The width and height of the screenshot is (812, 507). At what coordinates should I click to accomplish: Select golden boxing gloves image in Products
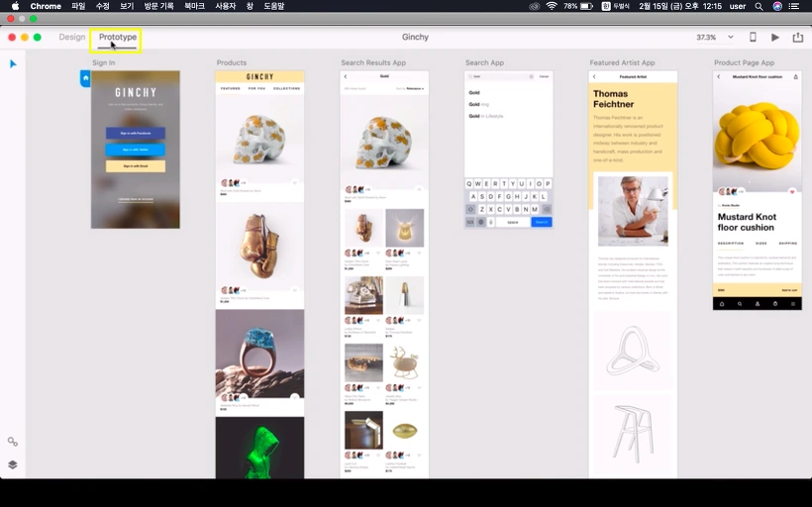[x=260, y=247]
